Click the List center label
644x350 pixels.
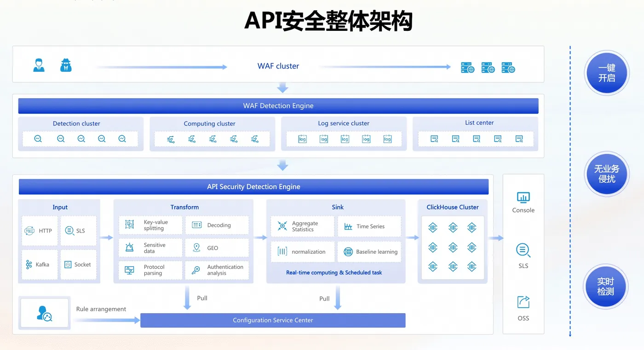479,122
